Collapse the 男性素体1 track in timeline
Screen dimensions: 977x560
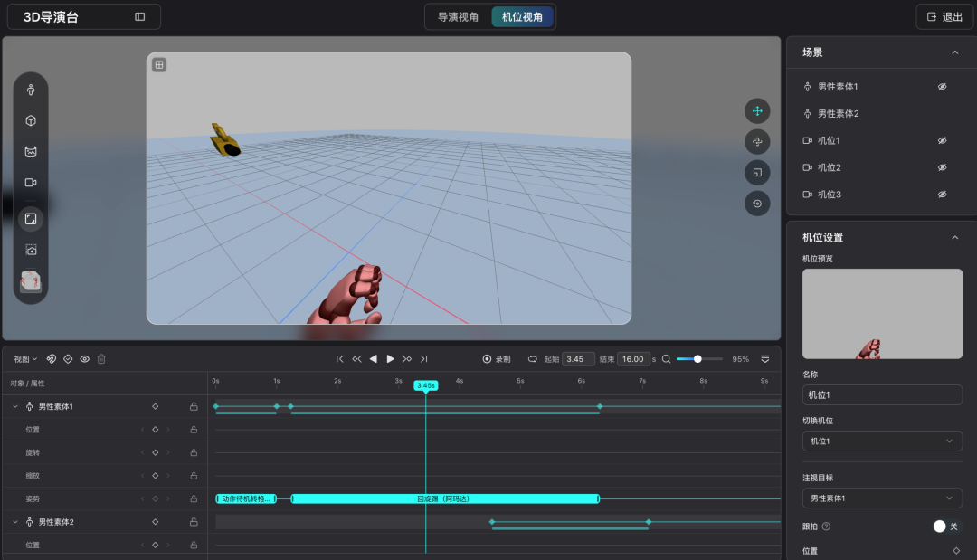pos(15,407)
